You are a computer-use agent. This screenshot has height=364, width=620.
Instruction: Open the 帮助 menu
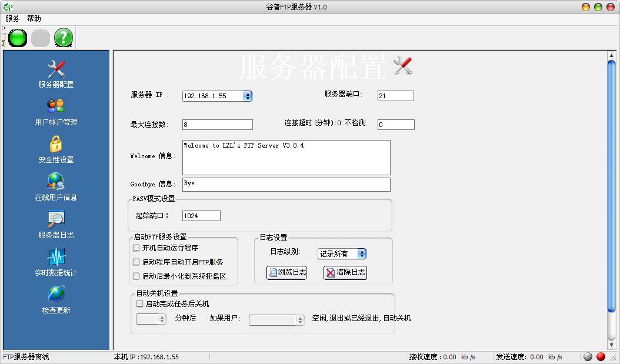coord(34,18)
